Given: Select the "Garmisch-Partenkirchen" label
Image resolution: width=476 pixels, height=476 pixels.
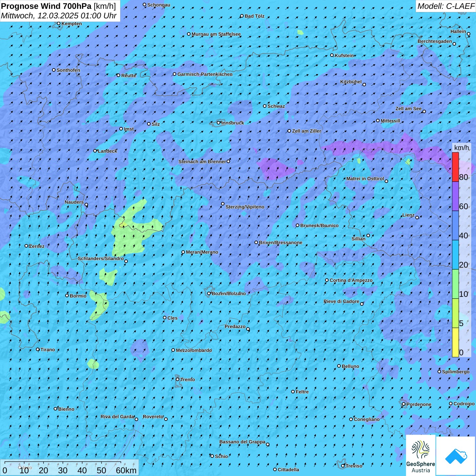Looking at the screenshot, I should pos(205,74).
